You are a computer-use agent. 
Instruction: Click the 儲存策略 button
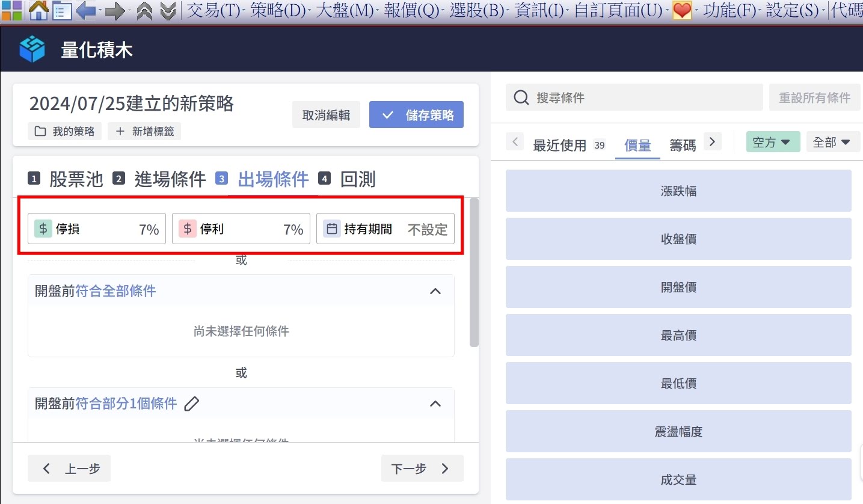click(416, 115)
